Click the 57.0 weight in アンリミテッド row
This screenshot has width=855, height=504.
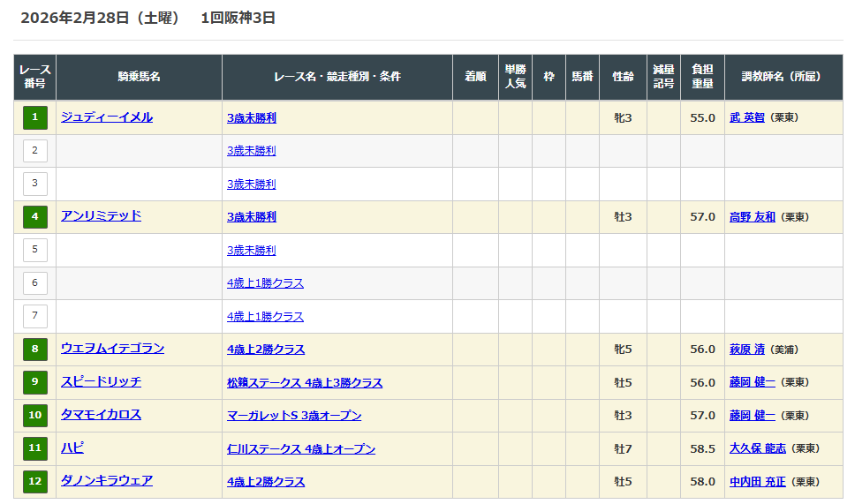702,217
